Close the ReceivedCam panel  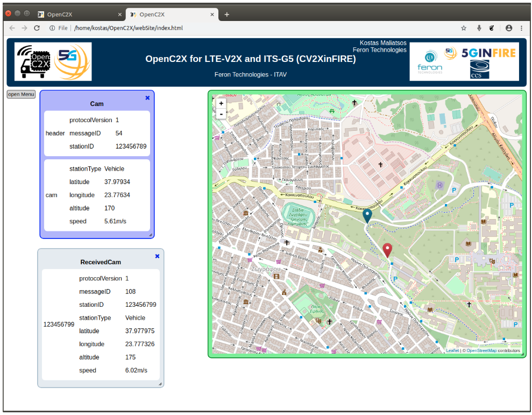click(x=157, y=256)
